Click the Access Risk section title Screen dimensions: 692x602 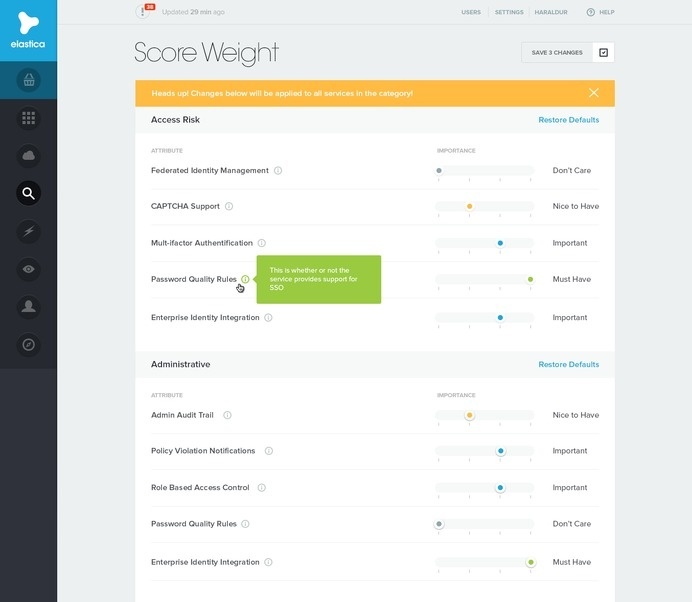[x=175, y=120]
